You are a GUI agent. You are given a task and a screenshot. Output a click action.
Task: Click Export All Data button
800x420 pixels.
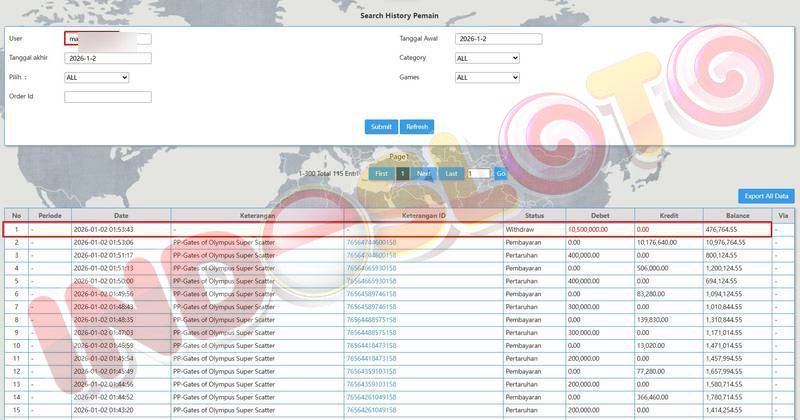pos(766,196)
